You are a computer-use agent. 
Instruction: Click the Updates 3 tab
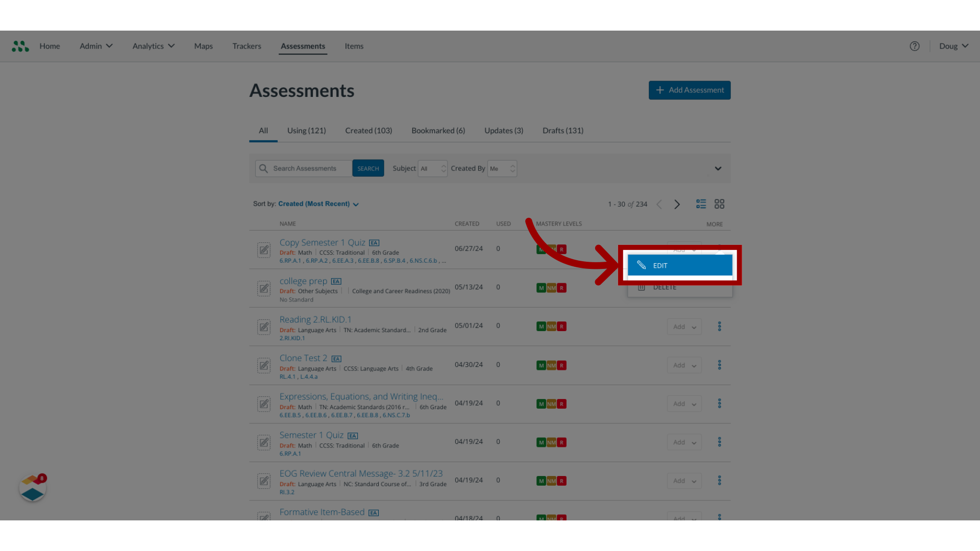click(x=503, y=130)
